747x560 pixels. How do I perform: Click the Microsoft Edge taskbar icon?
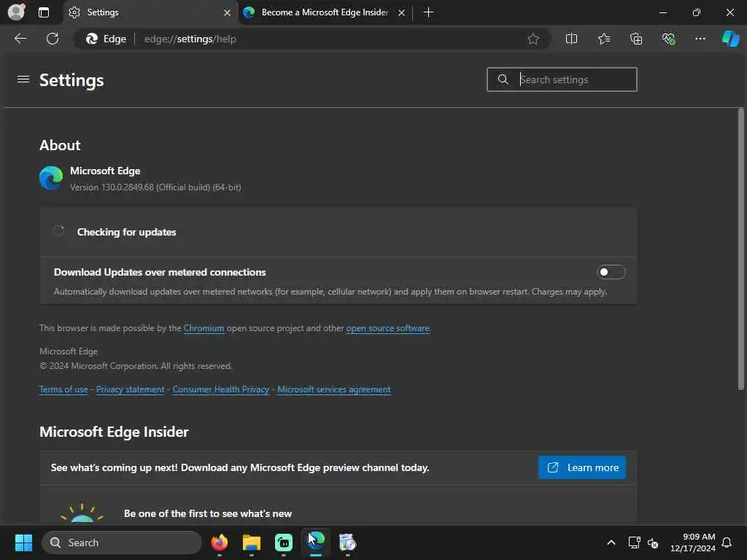315,542
